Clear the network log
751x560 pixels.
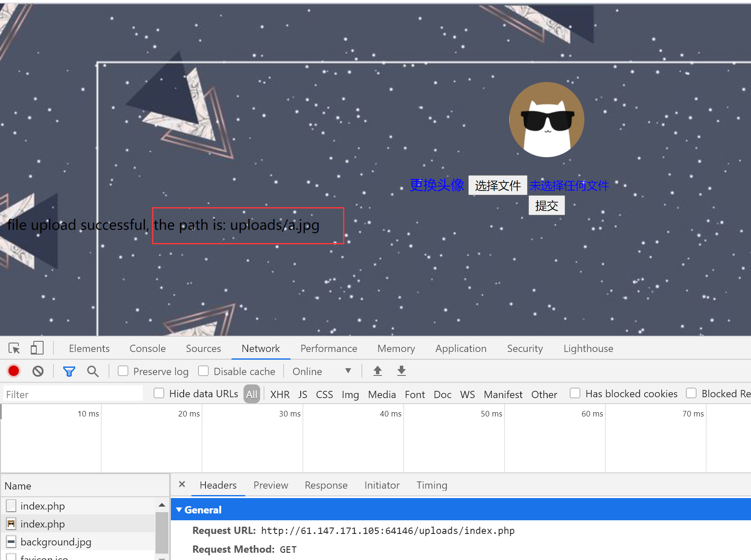[x=38, y=371]
